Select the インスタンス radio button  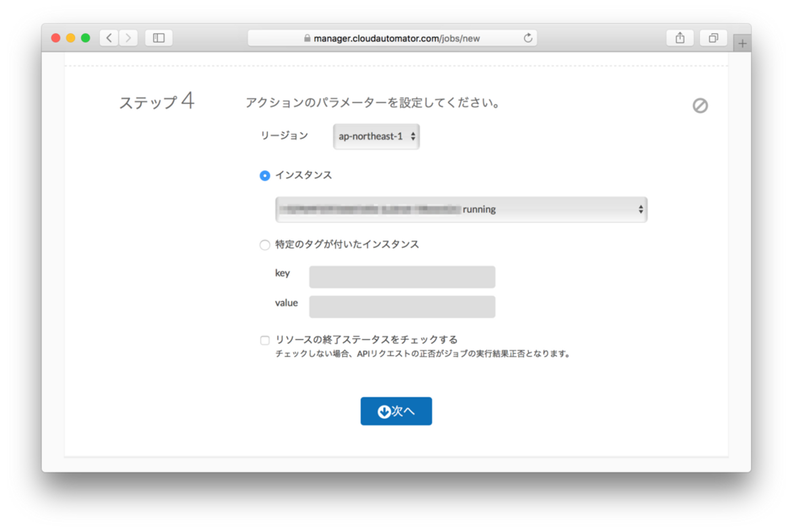[265, 176]
